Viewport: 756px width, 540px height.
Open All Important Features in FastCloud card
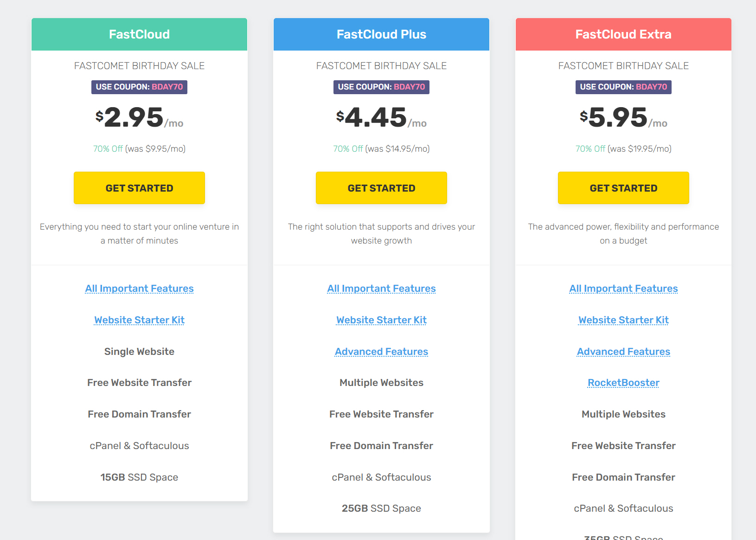coord(139,289)
